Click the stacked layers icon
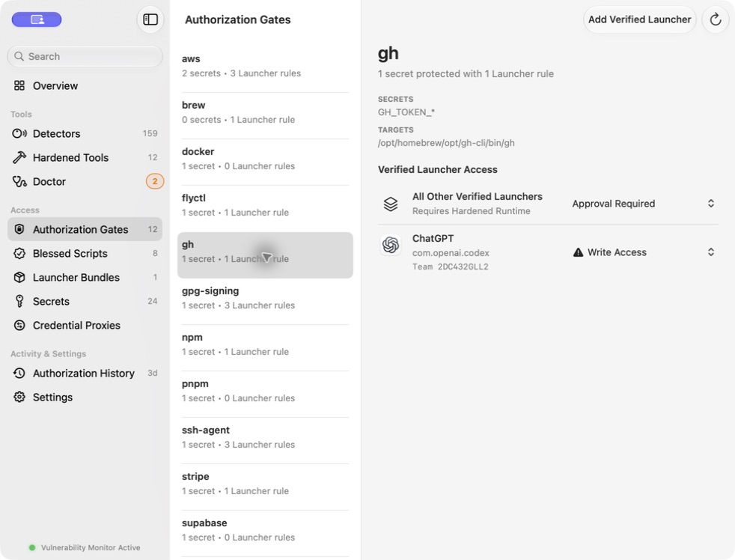 pos(391,204)
